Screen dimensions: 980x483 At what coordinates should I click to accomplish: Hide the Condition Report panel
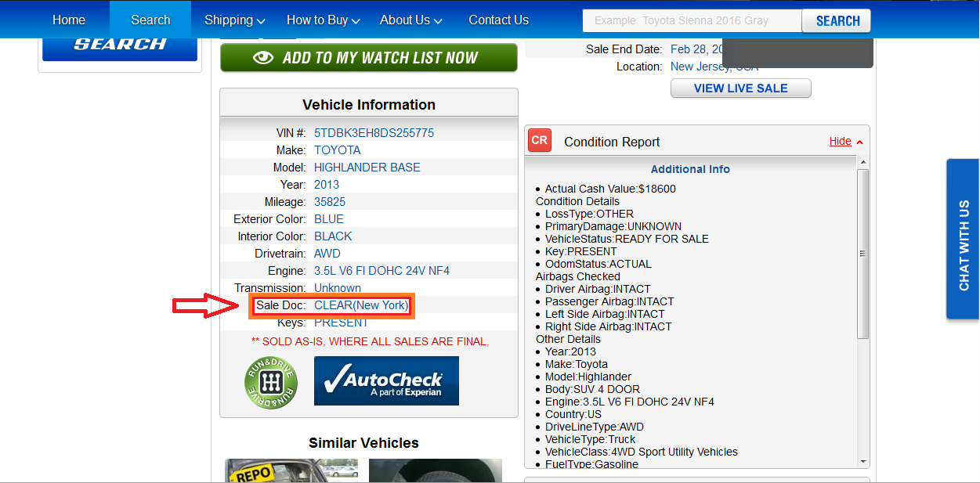pyautogui.click(x=841, y=142)
